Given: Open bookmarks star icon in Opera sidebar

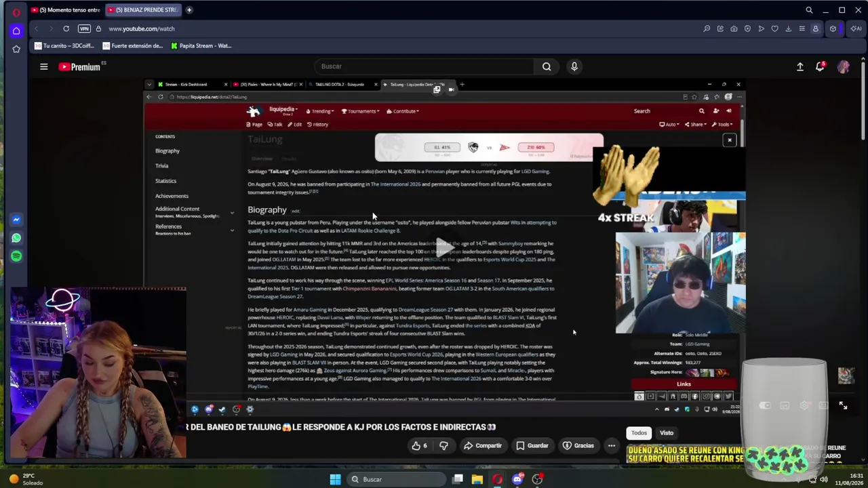Looking at the screenshot, I should [x=16, y=49].
